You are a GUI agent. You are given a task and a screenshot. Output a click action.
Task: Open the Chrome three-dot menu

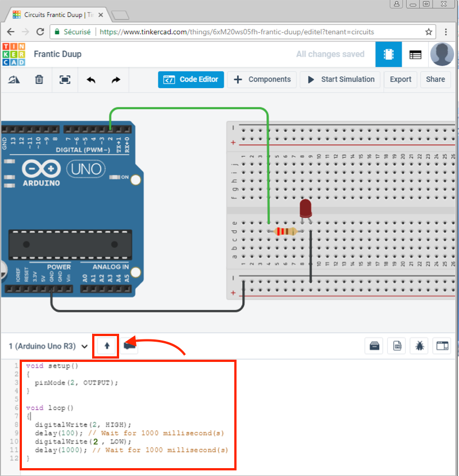446,32
